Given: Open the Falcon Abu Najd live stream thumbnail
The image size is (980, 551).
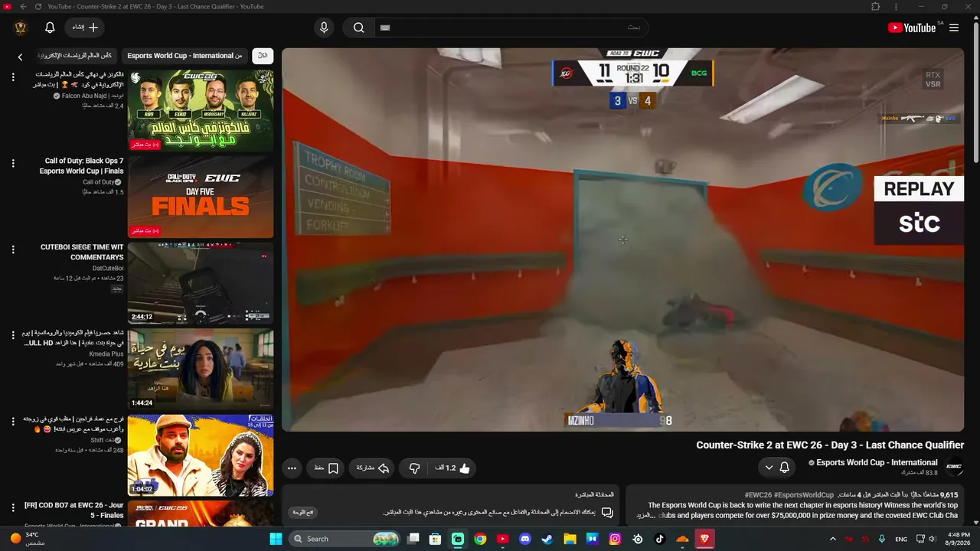Looking at the screenshot, I should 201,111.
